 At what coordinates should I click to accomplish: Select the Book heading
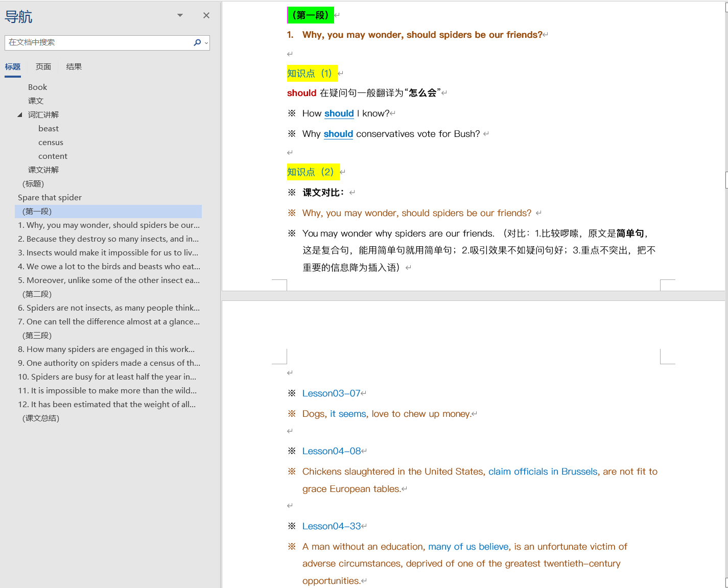point(37,87)
